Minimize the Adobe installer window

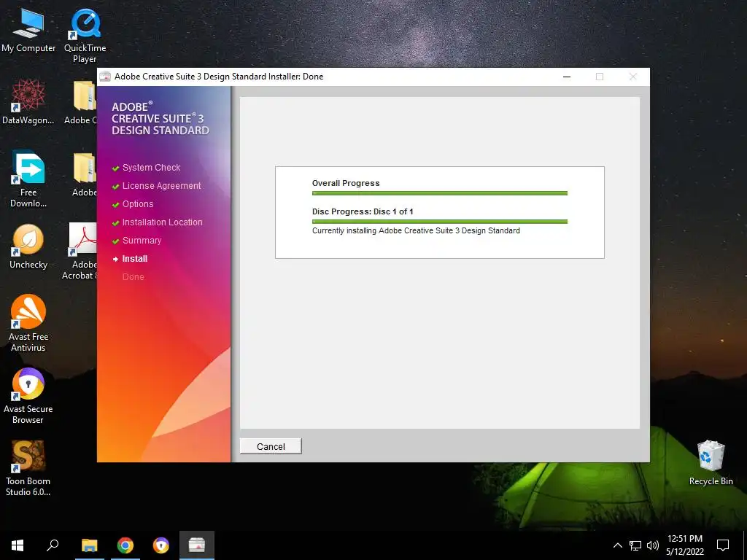[x=566, y=77]
